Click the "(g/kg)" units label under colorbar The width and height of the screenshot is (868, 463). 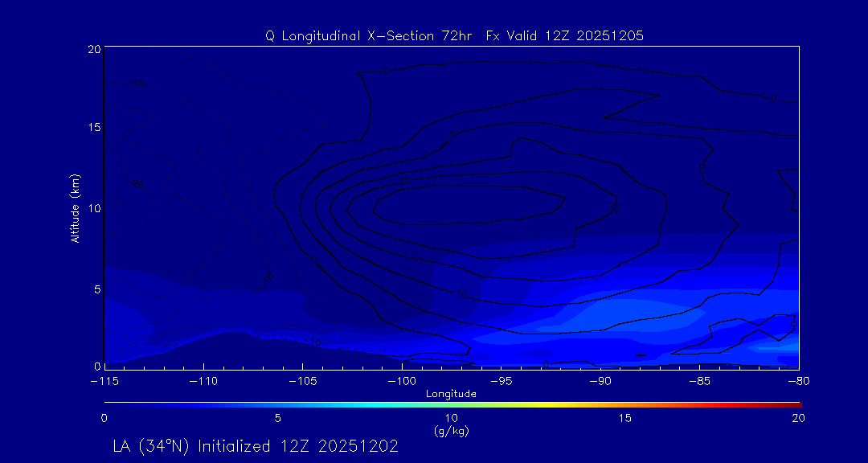[x=451, y=431]
